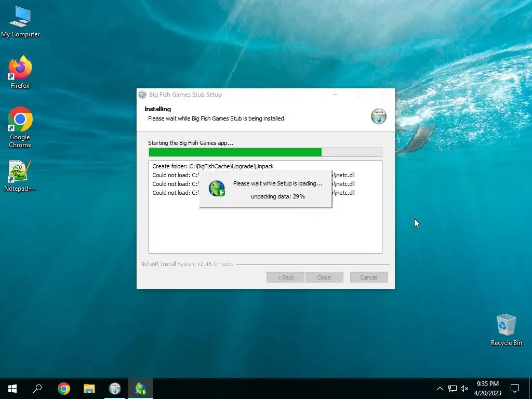Open Google Chrome desktop shortcut
The width and height of the screenshot is (532, 399).
coord(20,127)
